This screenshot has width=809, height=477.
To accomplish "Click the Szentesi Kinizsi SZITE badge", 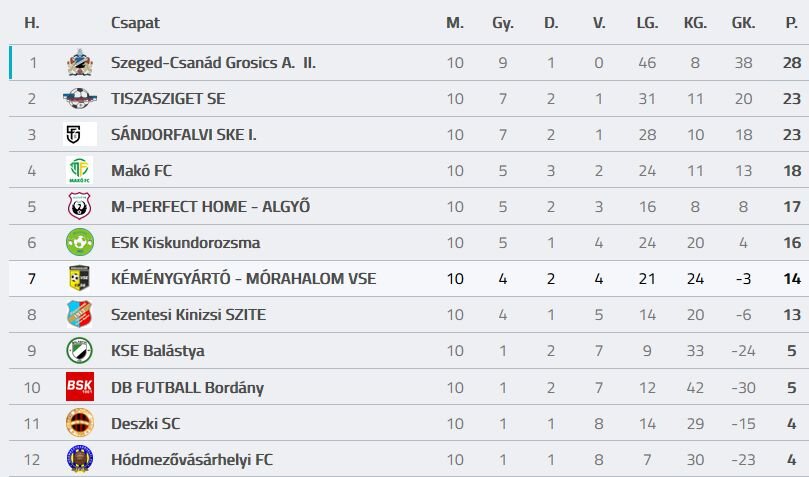I will [79, 315].
